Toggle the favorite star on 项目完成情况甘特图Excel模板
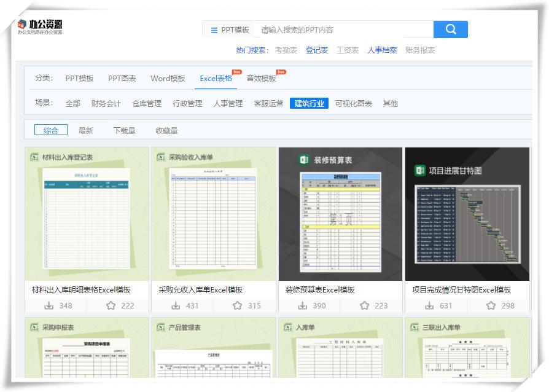The width and height of the screenshot is (549, 392). click(490, 305)
